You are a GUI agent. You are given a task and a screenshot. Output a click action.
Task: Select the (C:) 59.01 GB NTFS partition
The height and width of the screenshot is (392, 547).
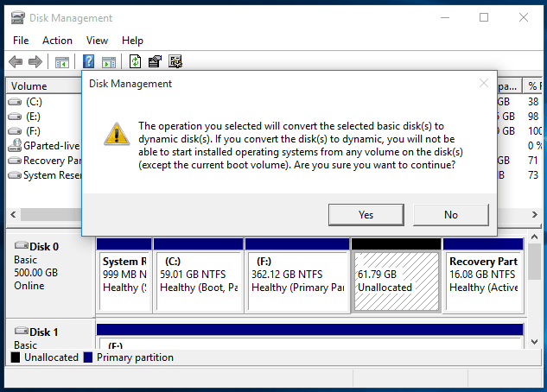[199, 275]
